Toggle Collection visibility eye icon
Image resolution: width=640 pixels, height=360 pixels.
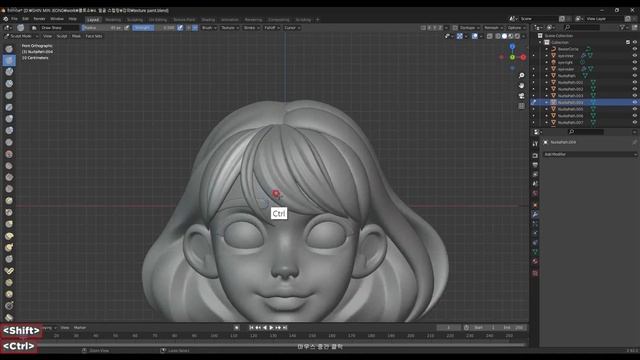[x=635, y=42]
